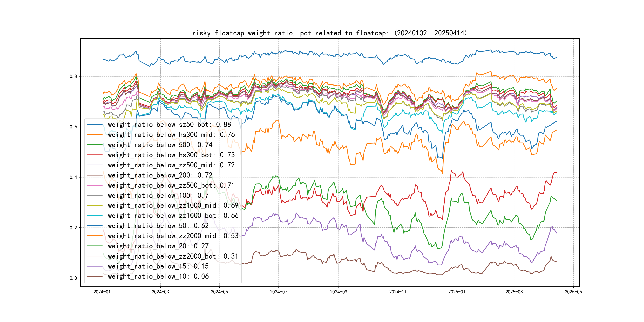Image resolution: width=644 pixels, height=322 pixels.
Task: Click legend entry weight_ratio_below_500
Action: tap(160, 145)
